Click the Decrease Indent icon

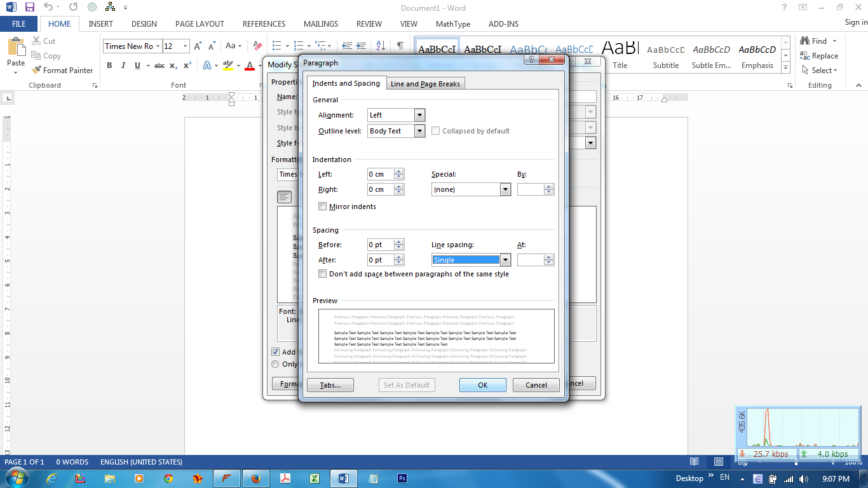click(347, 46)
